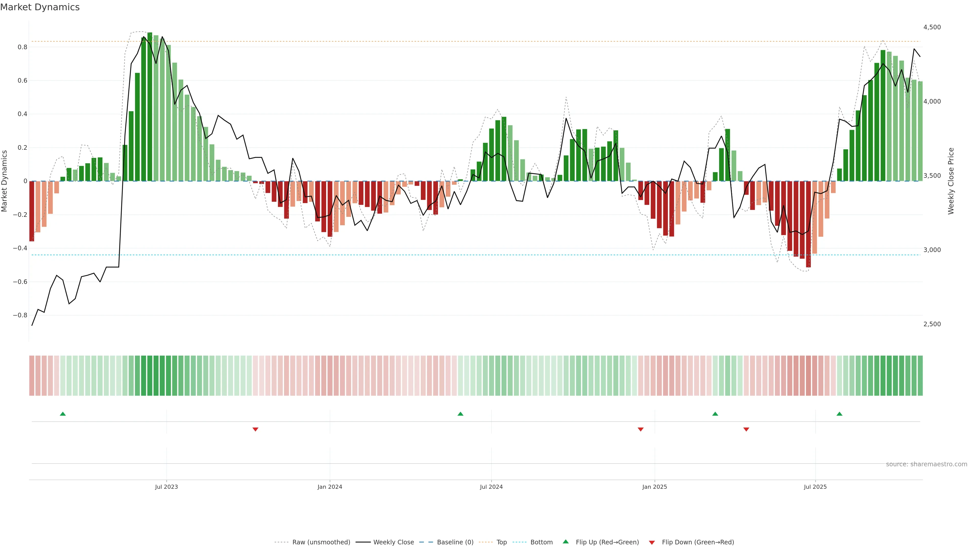Click the Jan 2025 x-axis label
The height and width of the screenshot is (551, 980).
654,487
